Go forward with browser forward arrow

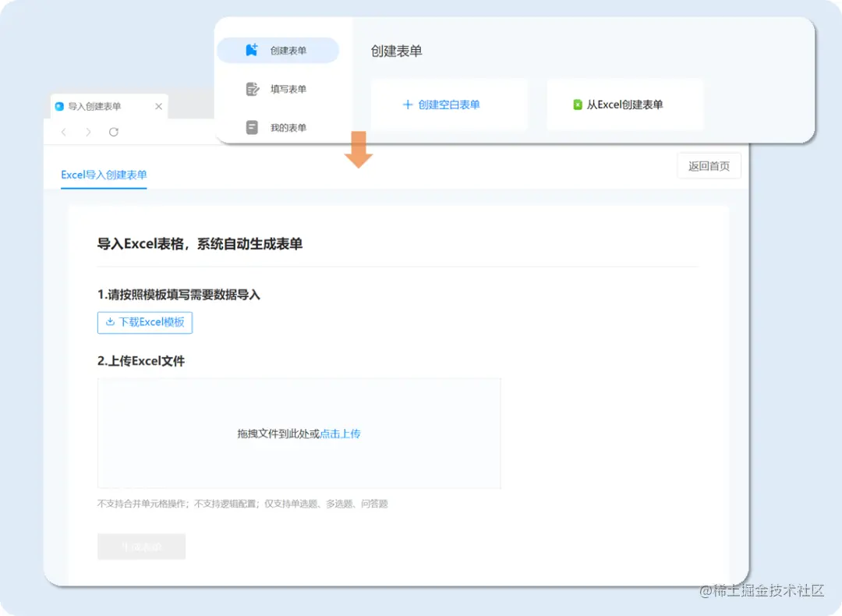[x=88, y=132]
